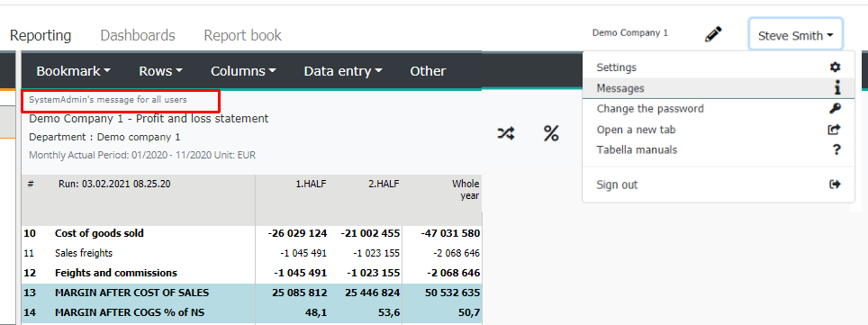868x325 pixels.
Task: Click the percent sign icon
Action: coord(551,133)
